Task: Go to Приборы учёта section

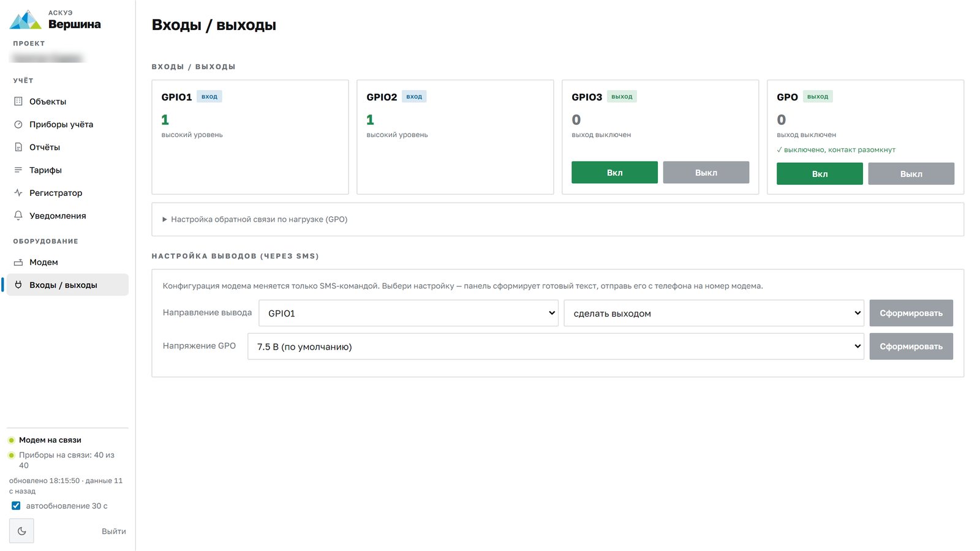Action: 67,124
